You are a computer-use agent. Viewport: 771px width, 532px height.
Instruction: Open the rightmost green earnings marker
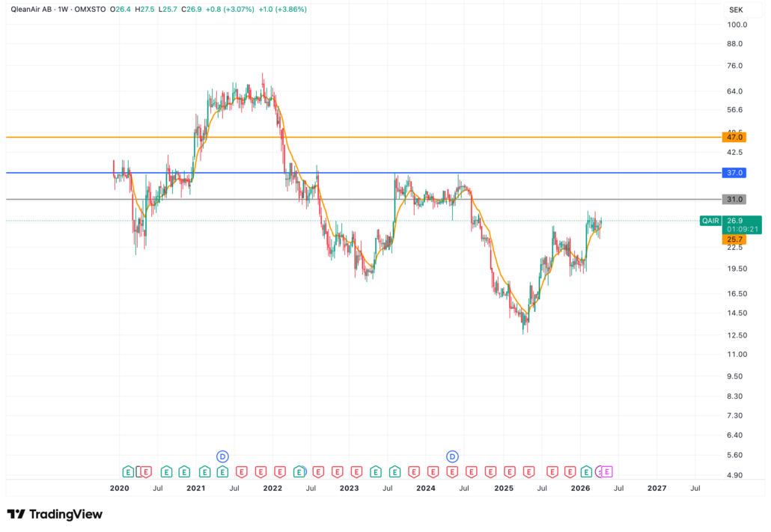(x=587, y=471)
